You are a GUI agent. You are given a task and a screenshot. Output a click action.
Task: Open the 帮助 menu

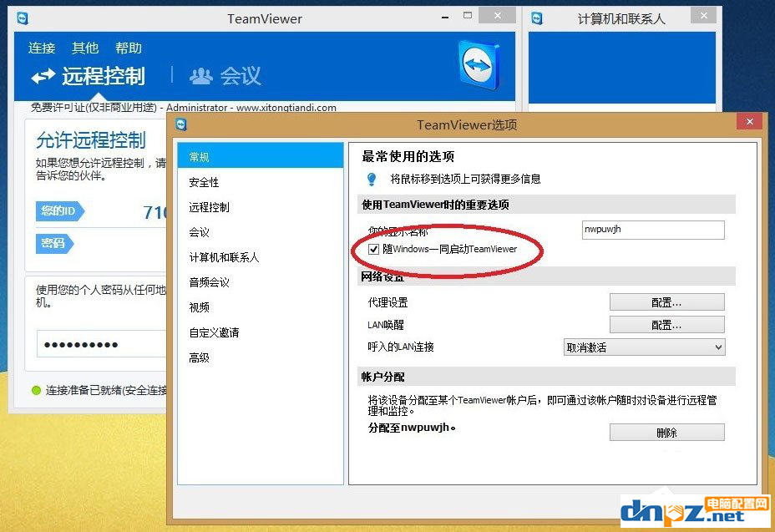click(x=129, y=48)
